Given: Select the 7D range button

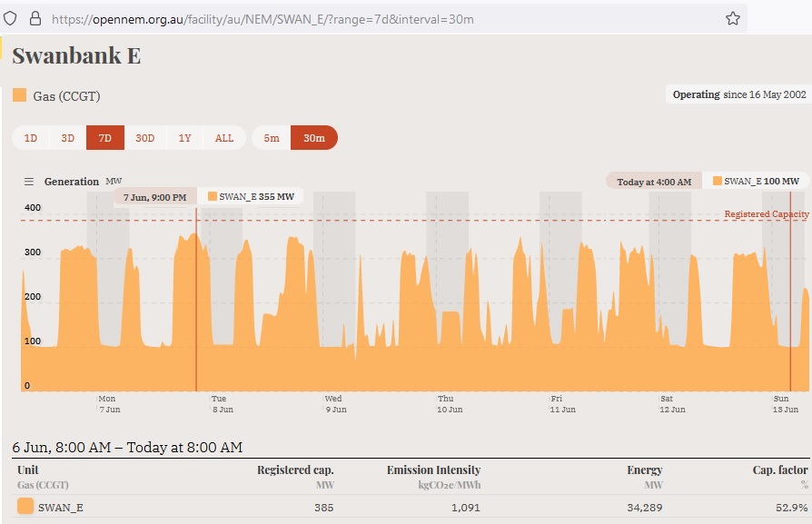Looking at the screenshot, I should click(105, 138).
